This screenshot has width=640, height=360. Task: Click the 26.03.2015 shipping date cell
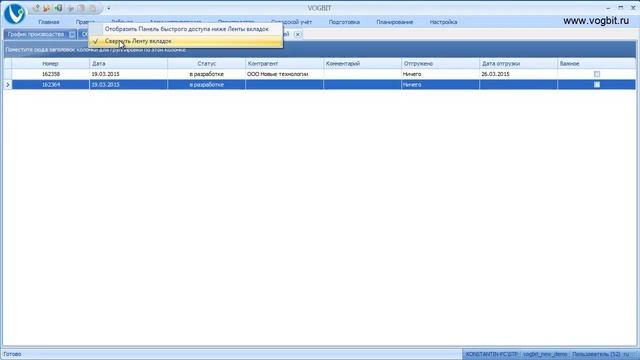[518, 74]
